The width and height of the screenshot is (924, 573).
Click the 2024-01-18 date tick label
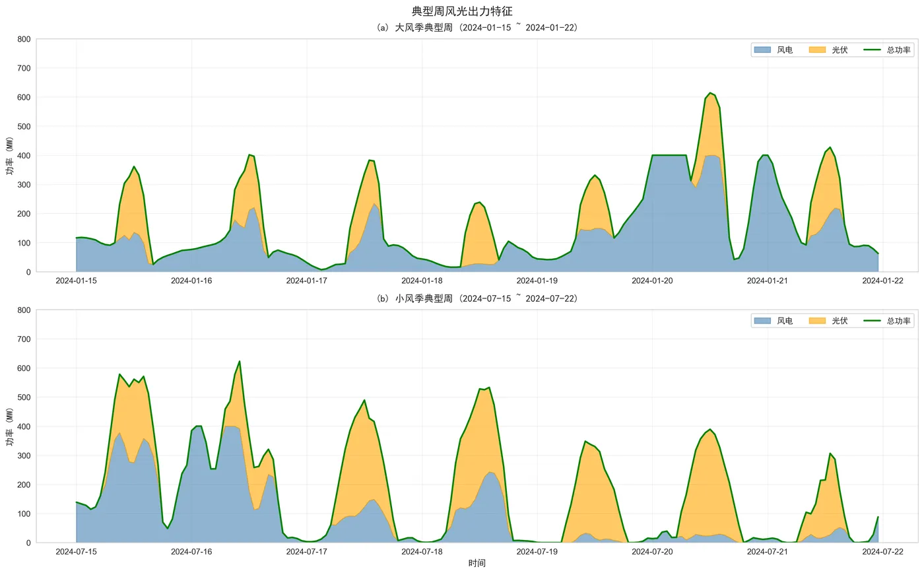tap(422, 281)
